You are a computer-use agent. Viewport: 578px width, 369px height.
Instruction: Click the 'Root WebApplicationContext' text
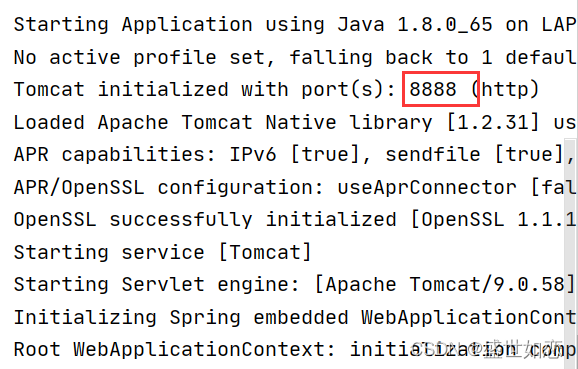click(175, 349)
